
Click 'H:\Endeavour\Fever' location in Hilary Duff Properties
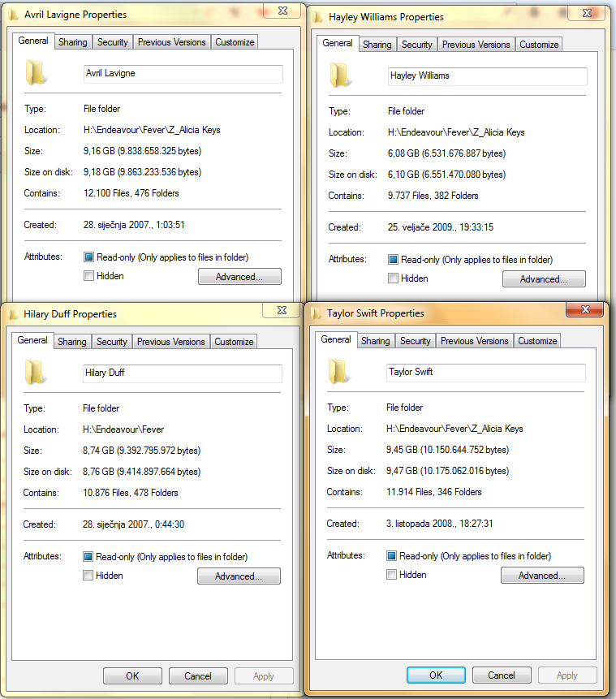tap(123, 429)
